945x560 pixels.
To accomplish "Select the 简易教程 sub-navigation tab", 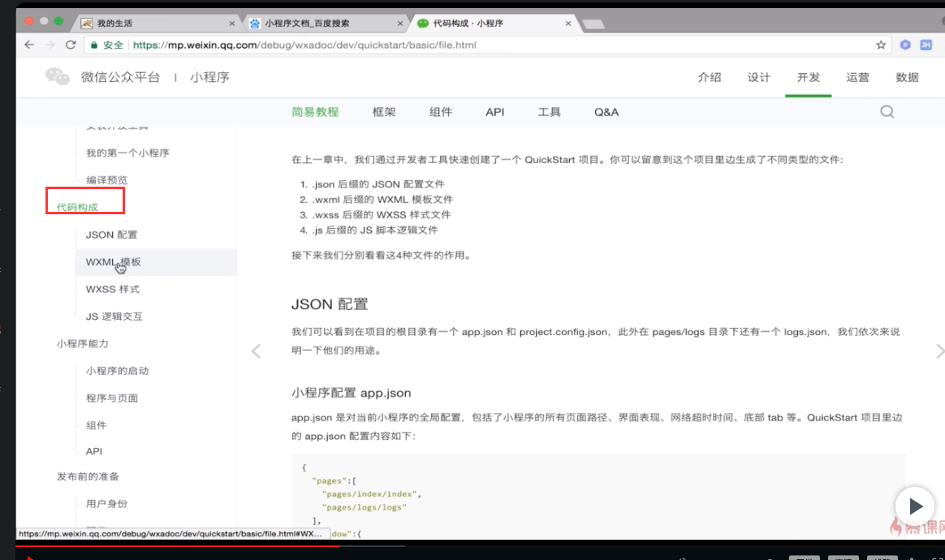I will pos(315,112).
